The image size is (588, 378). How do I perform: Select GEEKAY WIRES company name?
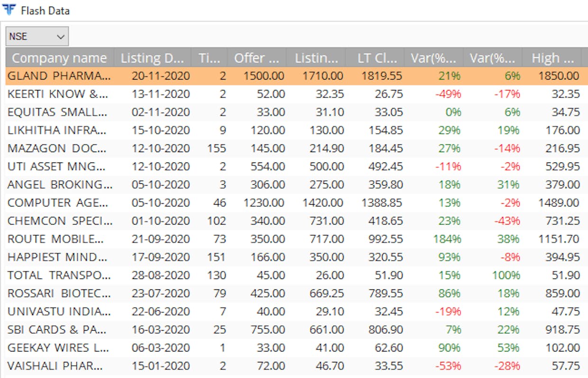click(x=58, y=348)
